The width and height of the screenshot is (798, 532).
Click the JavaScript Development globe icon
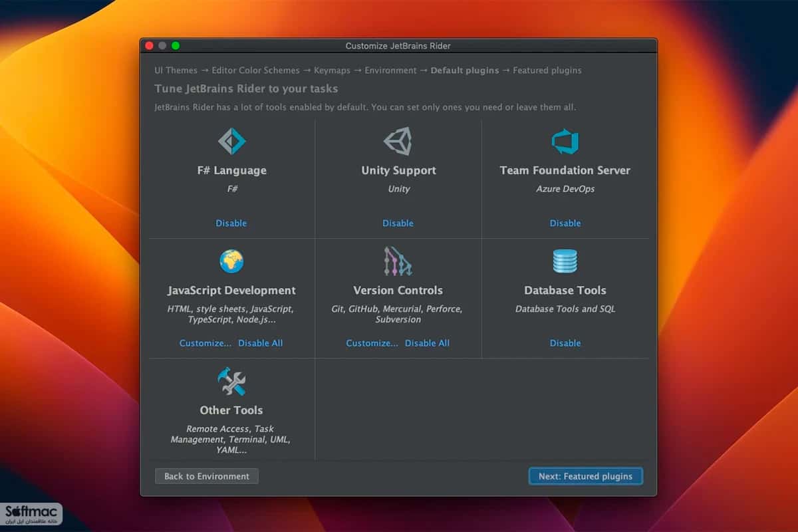[x=231, y=261]
